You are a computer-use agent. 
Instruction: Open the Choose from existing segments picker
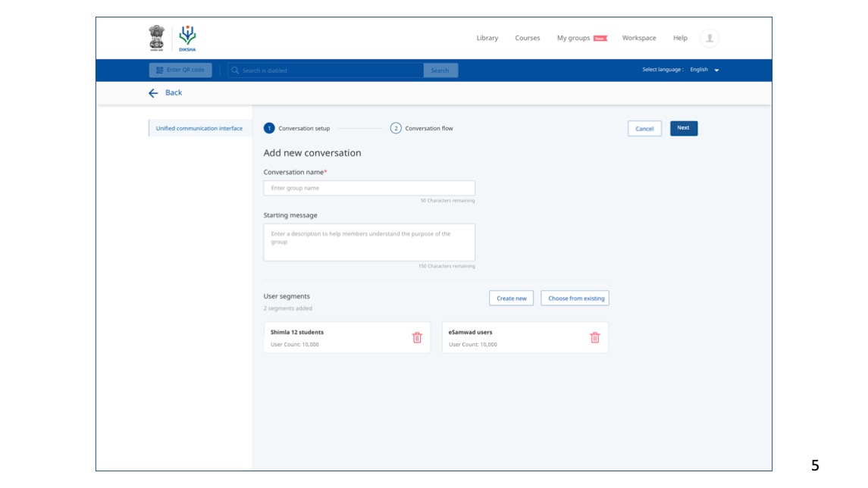[x=577, y=296]
